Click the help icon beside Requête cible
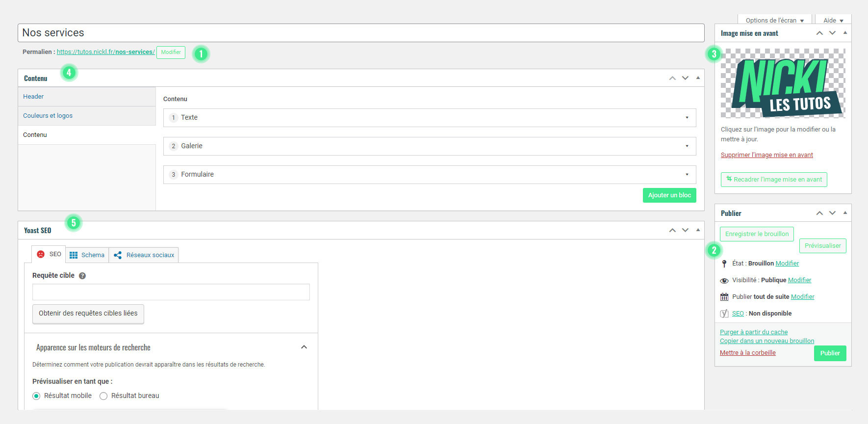The width and height of the screenshot is (868, 424). pos(82,276)
